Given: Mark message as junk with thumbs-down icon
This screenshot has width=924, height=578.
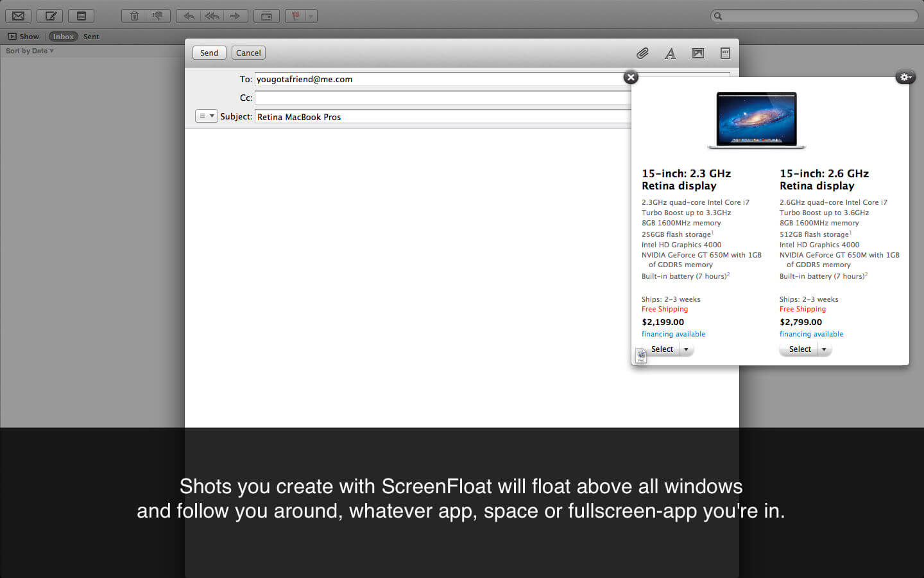Looking at the screenshot, I should click(x=158, y=16).
